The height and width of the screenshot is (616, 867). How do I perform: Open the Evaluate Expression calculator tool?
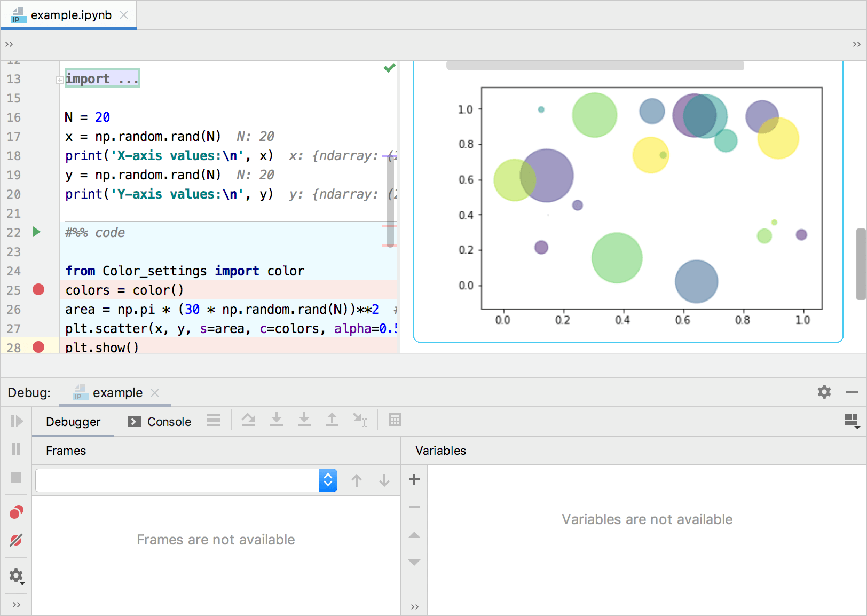pos(395,420)
